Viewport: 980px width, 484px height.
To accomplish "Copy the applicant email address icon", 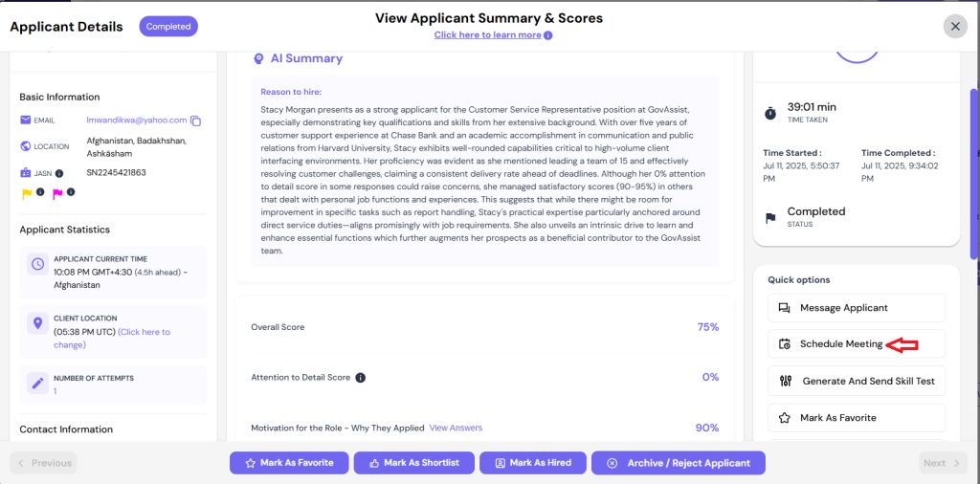I will click(x=195, y=121).
